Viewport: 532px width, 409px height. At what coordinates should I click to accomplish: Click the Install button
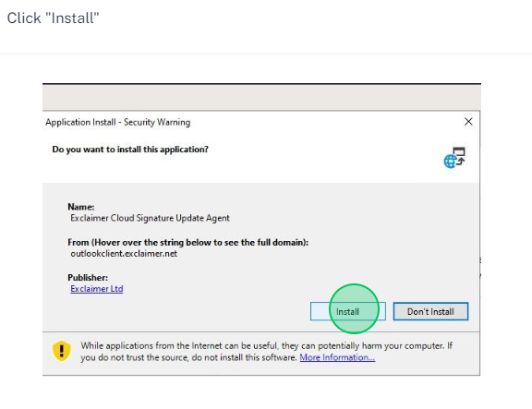coord(348,311)
